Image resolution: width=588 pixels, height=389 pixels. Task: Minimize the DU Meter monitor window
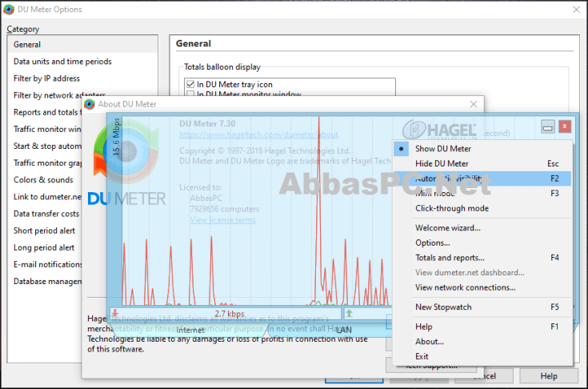pos(547,126)
